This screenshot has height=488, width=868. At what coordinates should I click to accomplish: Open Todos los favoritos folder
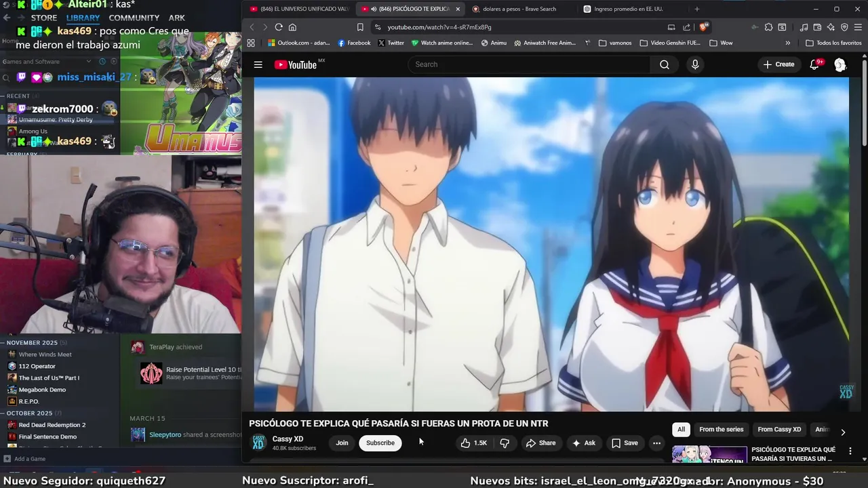[833, 43]
